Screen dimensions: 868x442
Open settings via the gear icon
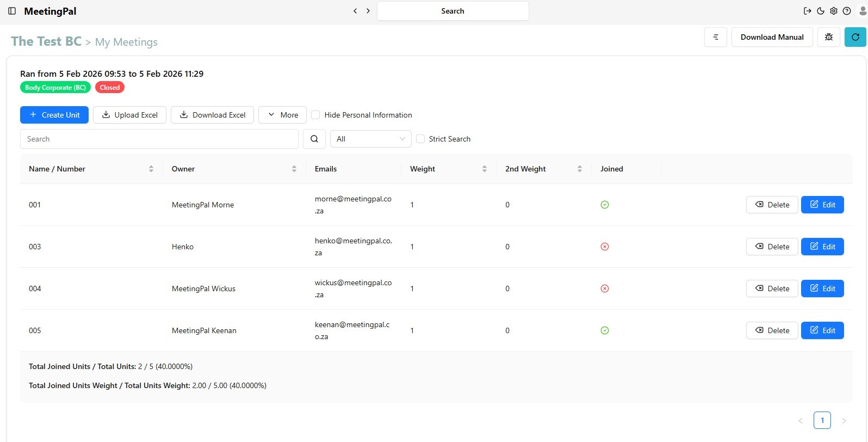834,11
